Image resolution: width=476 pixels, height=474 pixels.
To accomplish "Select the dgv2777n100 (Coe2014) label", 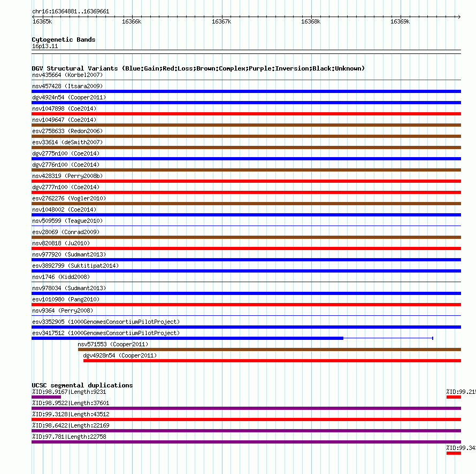I will tap(66, 187).
